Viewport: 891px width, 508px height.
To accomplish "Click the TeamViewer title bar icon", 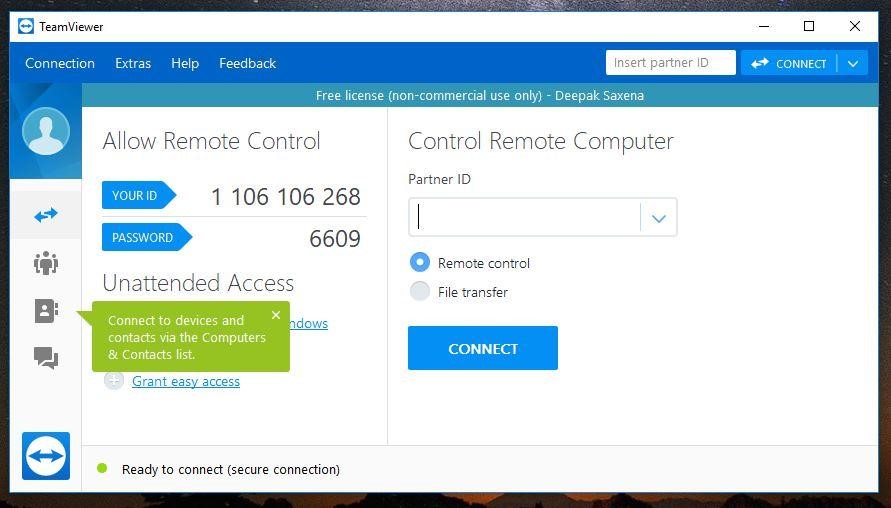I will (26, 26).
